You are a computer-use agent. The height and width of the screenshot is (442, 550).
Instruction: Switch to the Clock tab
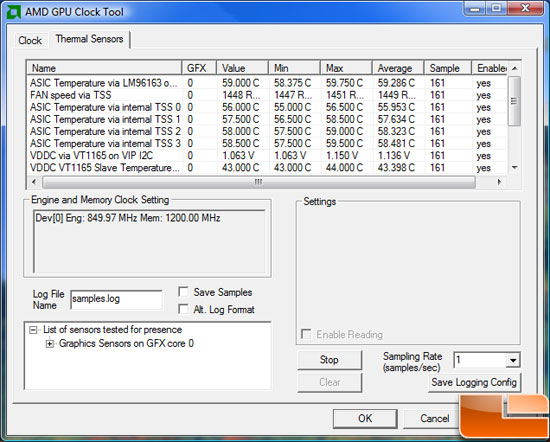(30, 40)
